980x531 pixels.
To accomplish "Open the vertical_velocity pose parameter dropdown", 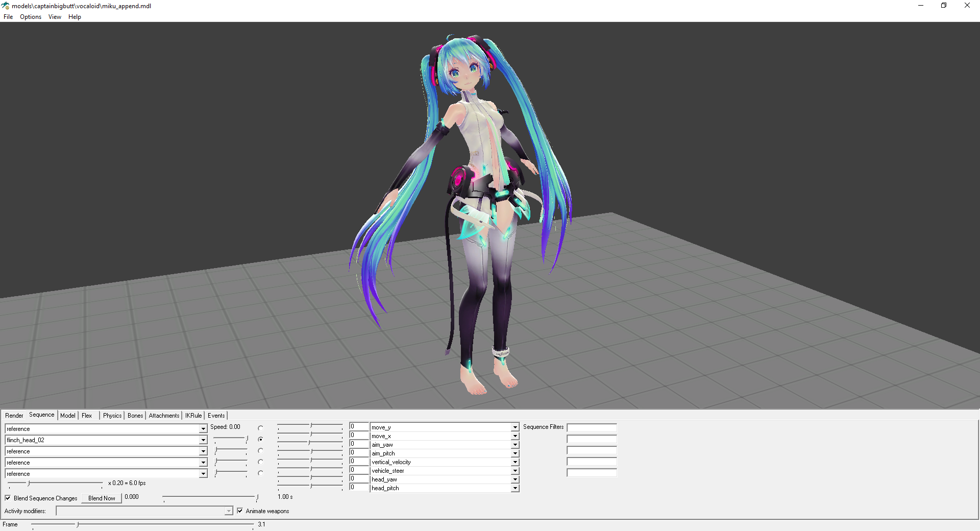I will click(x=515, y=462).
